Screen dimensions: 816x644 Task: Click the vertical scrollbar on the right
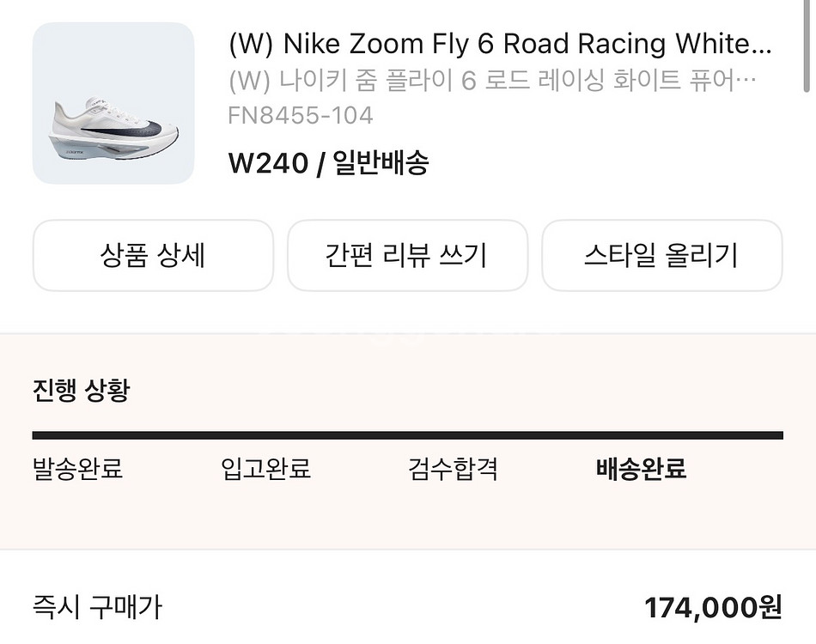[x=807, y=47]
